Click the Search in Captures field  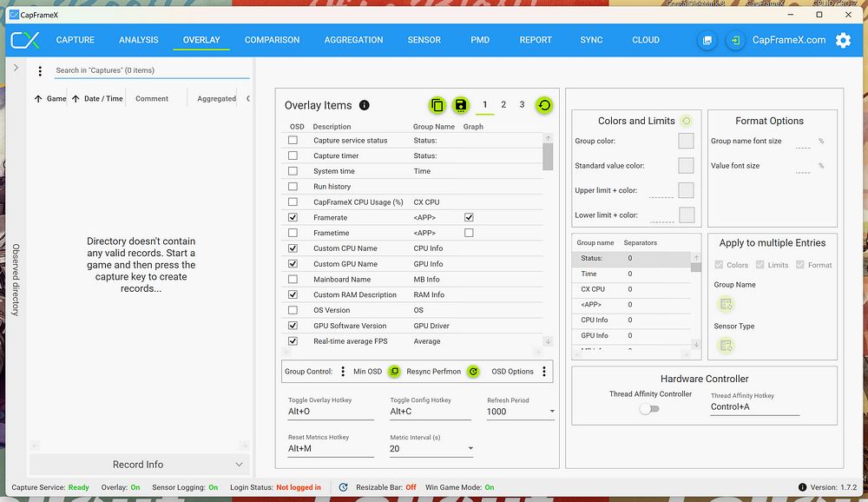[152, 70]
